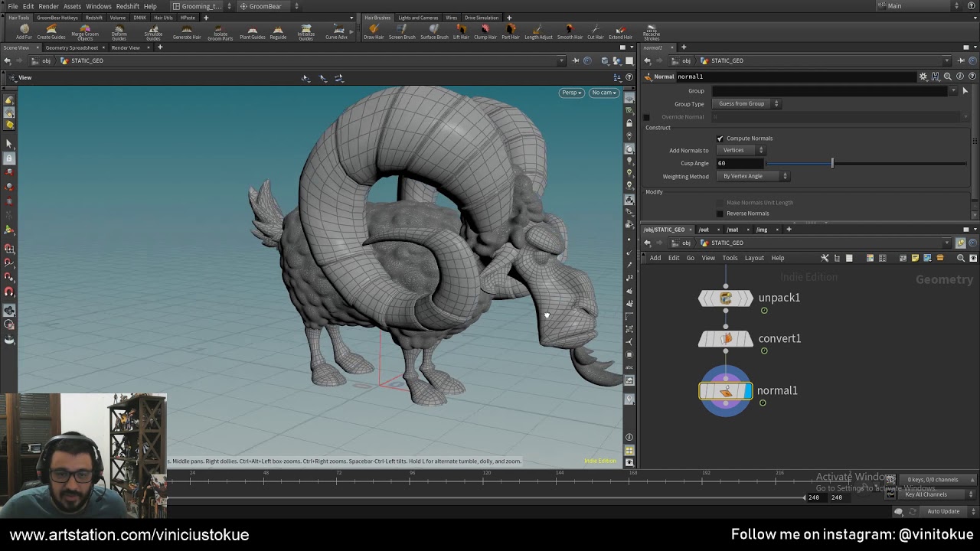
Task: Toggle pin on the parameter pane
Action: (961, 60)
